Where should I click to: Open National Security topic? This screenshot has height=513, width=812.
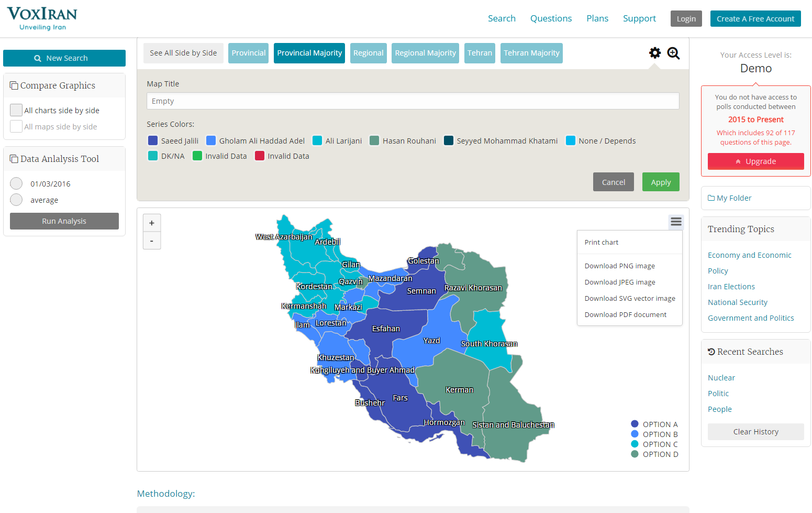pyautogui.click(x=738, y=302)
